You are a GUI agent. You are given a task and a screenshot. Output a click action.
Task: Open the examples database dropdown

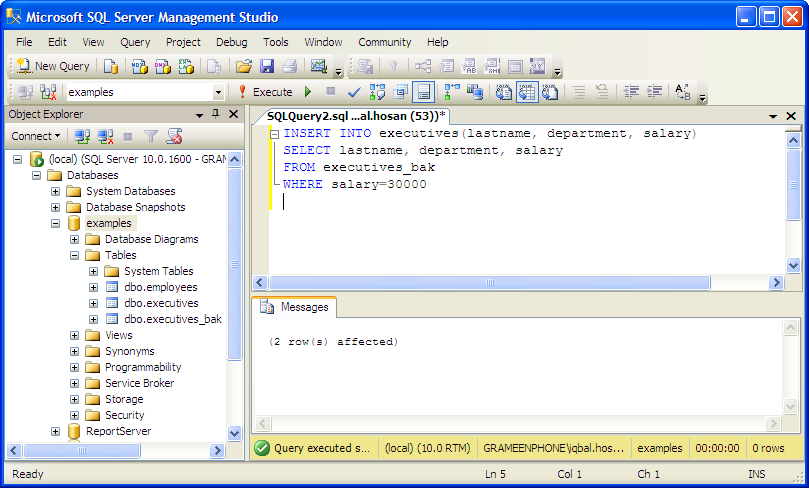tap(218, 92)
